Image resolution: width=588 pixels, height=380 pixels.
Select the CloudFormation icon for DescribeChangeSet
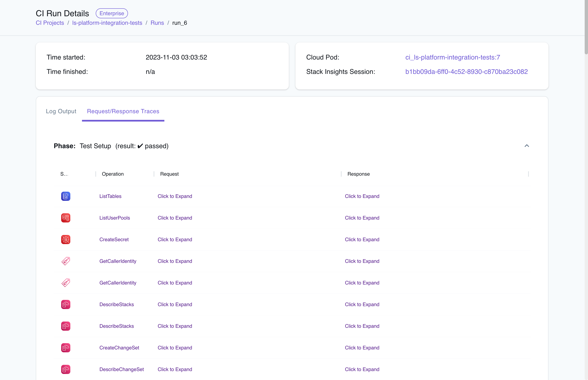65,369
